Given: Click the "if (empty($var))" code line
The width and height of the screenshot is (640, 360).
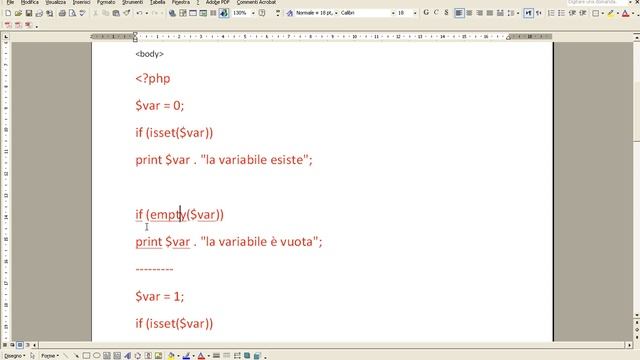Looking at the screenshot, I should [180, 215].
